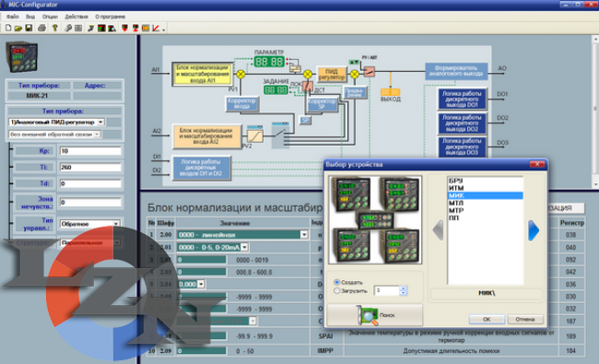Image resolution: width=599 pixels, height=364 pixels.
Task: Click Отмена in device selection dialog
Action: tap(525, 319)
